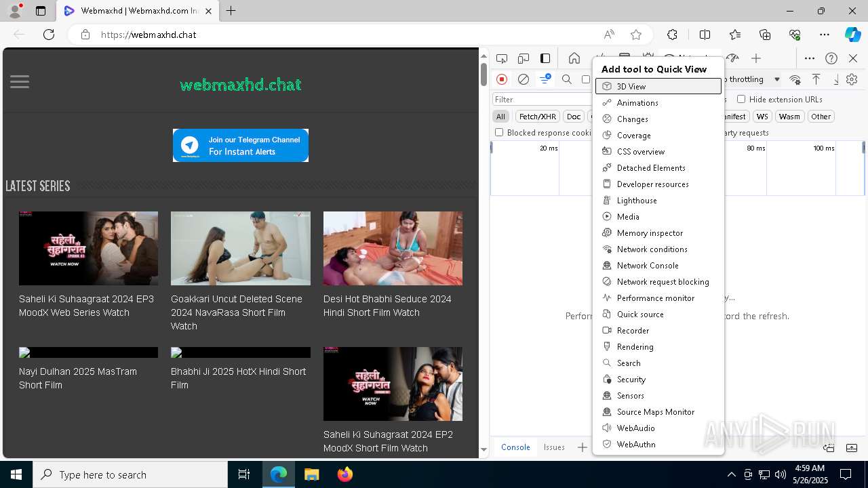The height and width of the screenshot is (488, 868).
Task: Select Media tool entry
Action: [x=658, y=216]
